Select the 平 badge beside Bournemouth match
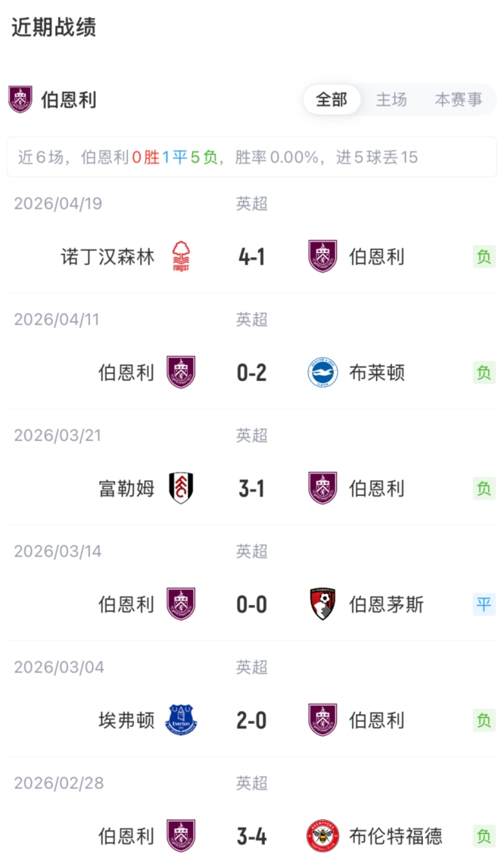Viewport: 504px width, 867px height. [484, 604]
